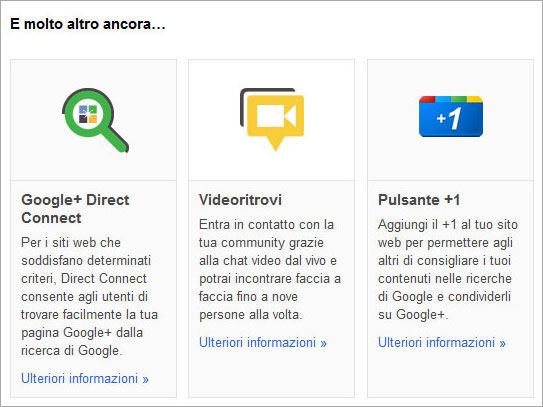Select the Videoritrovi heading
The image size is (543, 407).
point(240,200)
